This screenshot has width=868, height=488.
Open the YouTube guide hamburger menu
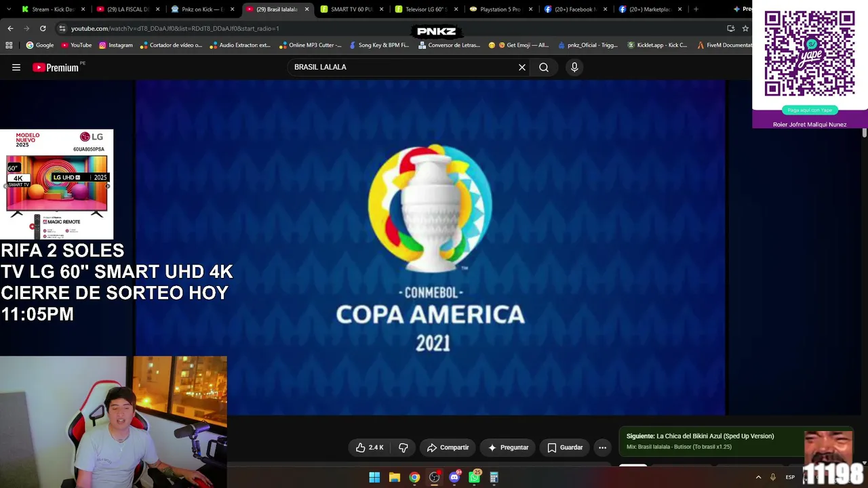click(16, 67)
